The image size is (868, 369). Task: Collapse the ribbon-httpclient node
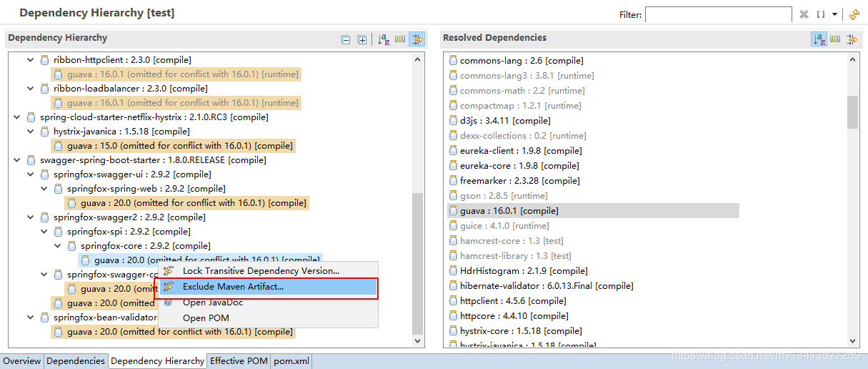coord(31,60)
